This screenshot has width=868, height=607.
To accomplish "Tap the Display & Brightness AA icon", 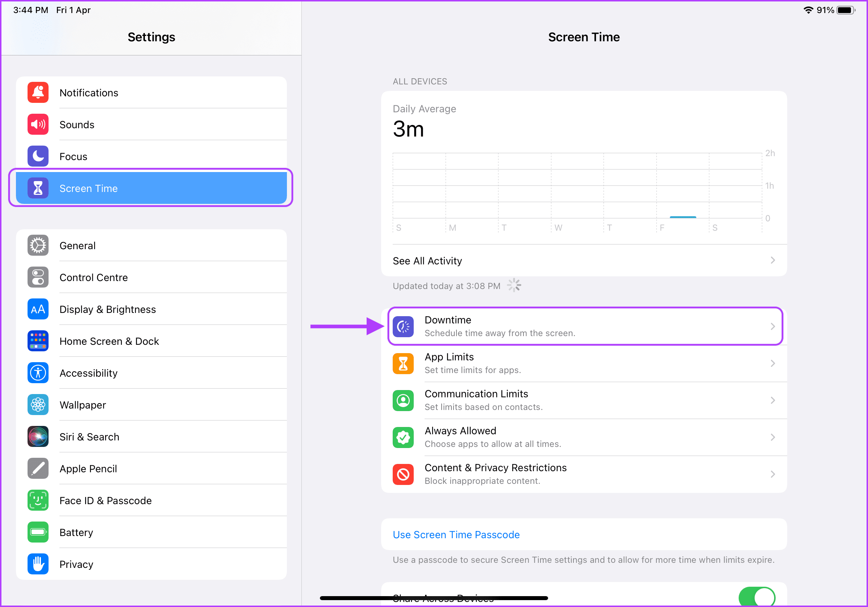I will 38,309.
